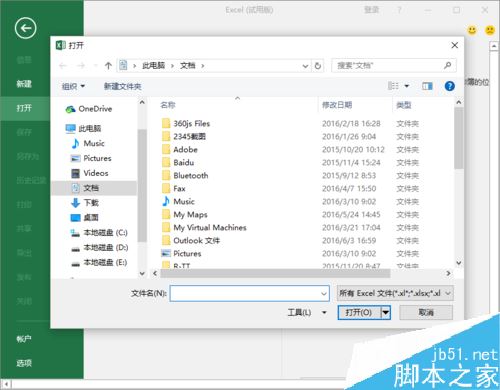Sort by 修改日期 column header
This screenshot has height=390, width=500.
337,105
